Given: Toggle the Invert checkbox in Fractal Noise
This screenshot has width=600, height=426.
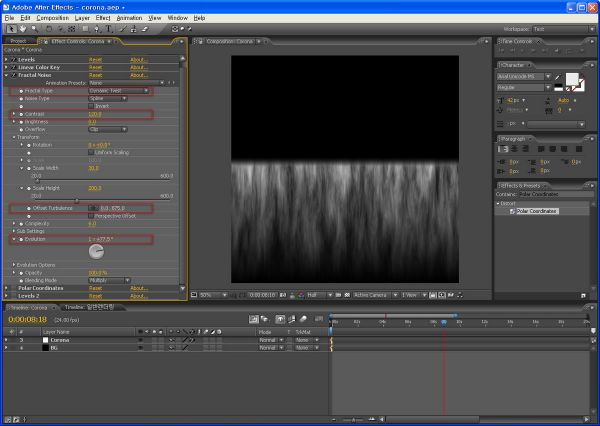Looking at the screenshot, I should point(91,106).
